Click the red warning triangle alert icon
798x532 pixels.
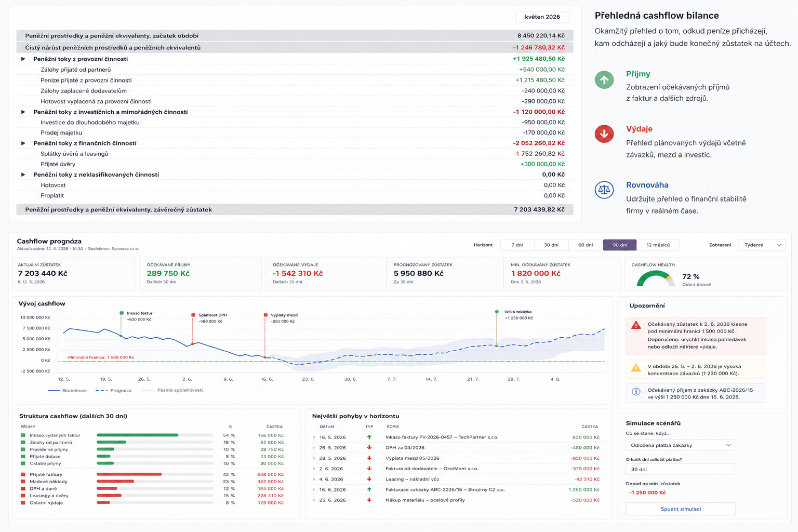tap(636, 325)
